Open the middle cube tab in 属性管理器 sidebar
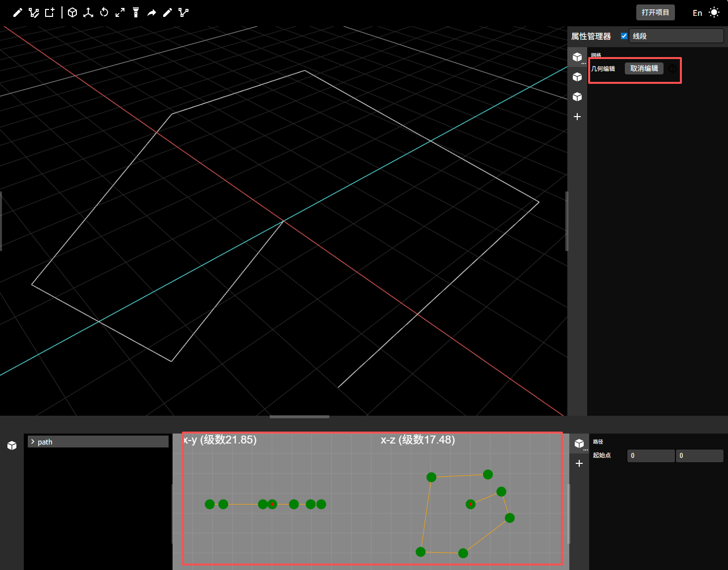This screenshot has width=728, height=570. [577, 77]
